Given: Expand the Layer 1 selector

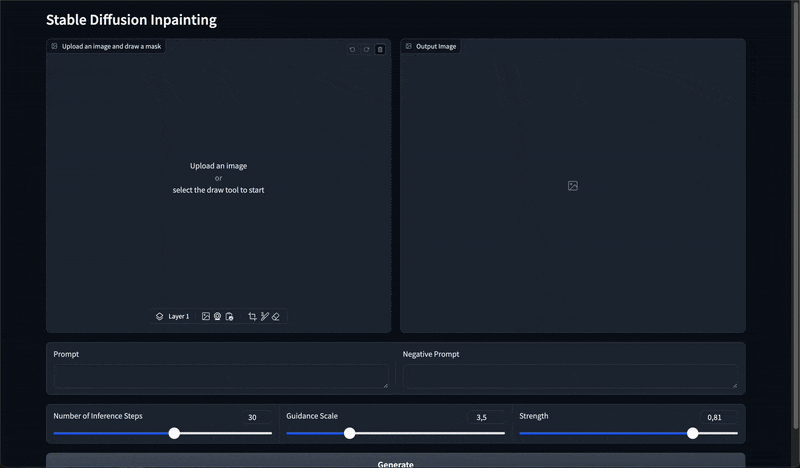Looking at the screenshot, I should [x=173, y=316].
